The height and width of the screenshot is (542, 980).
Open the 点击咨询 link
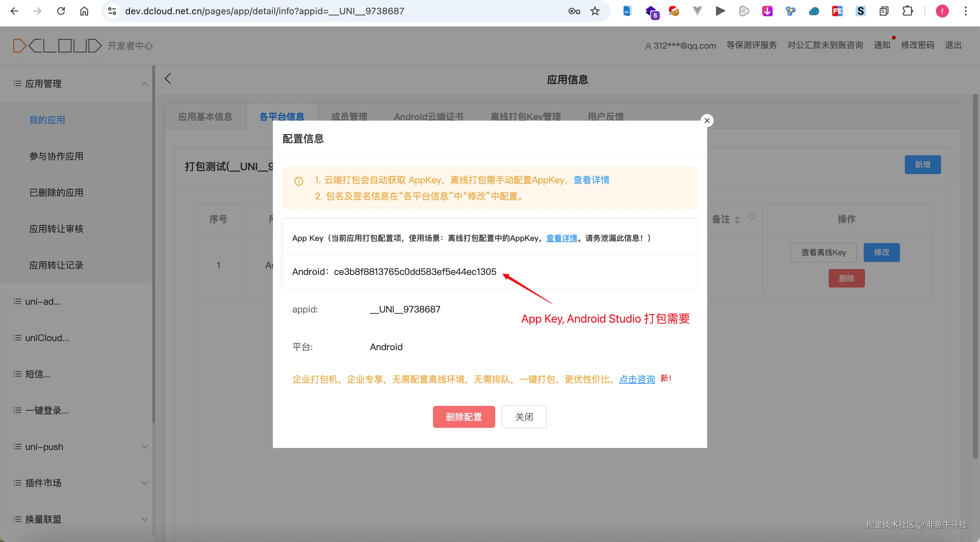637,379
